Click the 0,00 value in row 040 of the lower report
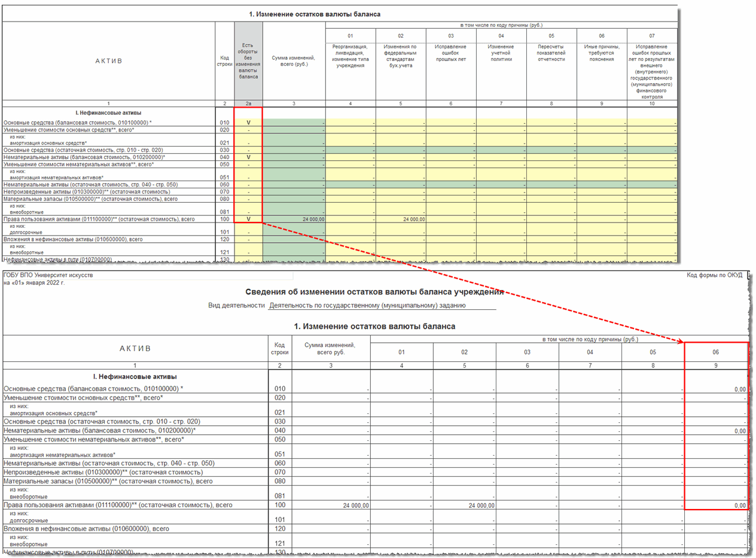 pyautogui.click(x=740, y=431)
